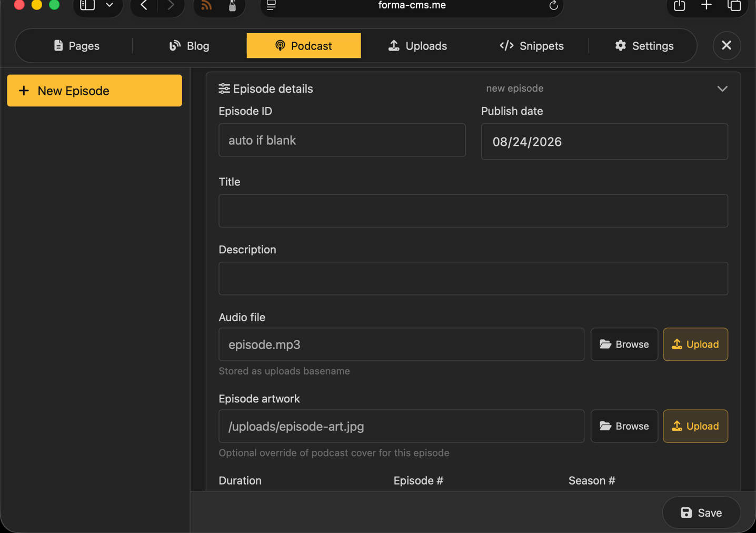Go forward in browser history
This screenshot has width=756, height=533.
[171, 5]
